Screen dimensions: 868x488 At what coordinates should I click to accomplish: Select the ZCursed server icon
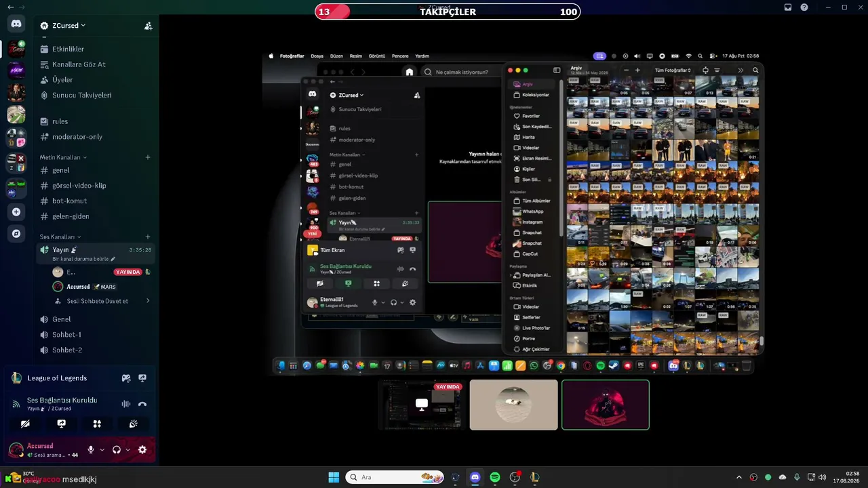tap(16, 49)
